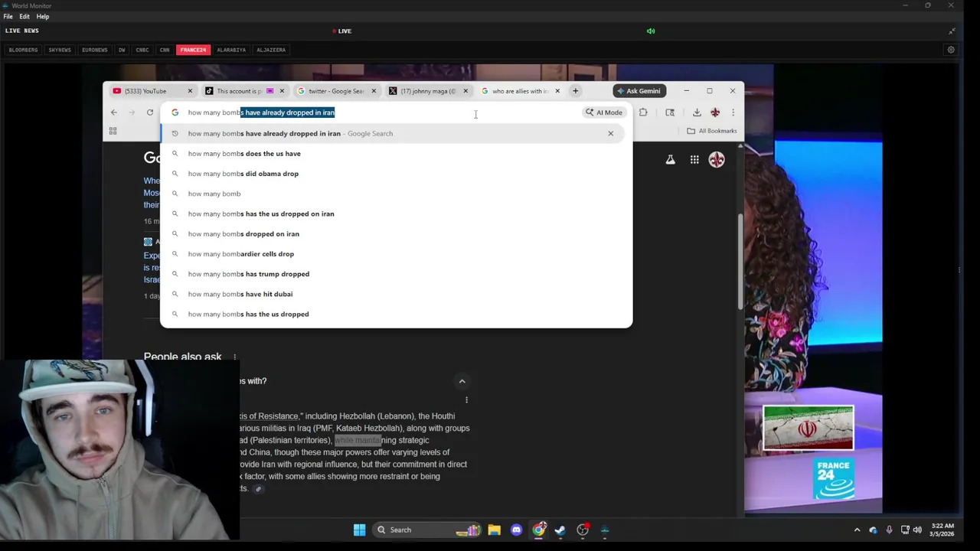Image resolution: width=980 pixels, height=551 pixels.
Task: Open three-dot menu in the answer panel
Action: tap(466, 399)
